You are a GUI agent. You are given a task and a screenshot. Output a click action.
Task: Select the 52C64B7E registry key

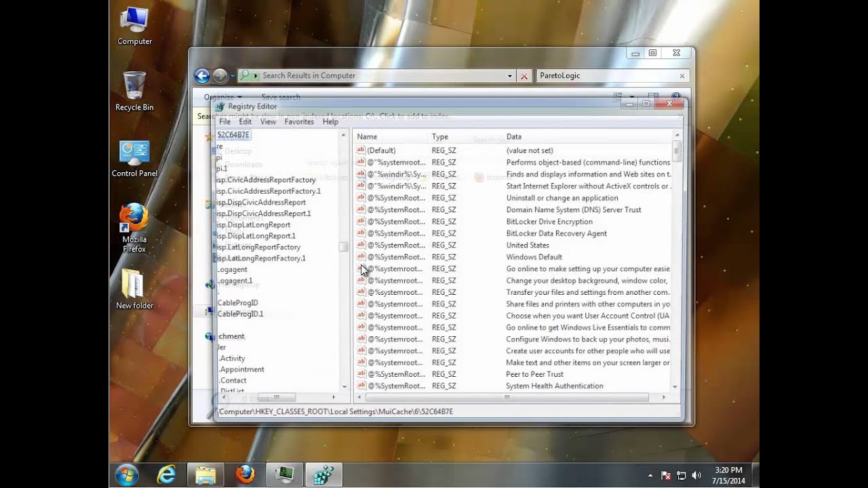pos(233,135)
